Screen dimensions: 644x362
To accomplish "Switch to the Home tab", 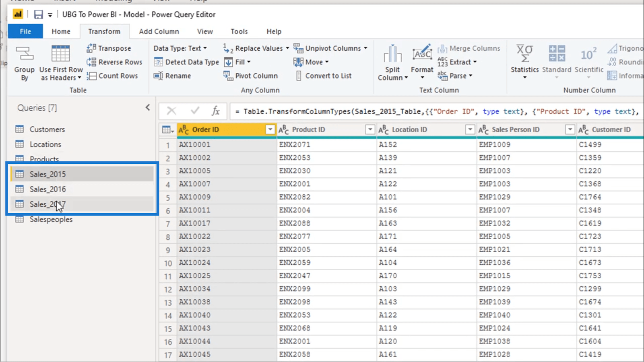I will coord(61,31).
